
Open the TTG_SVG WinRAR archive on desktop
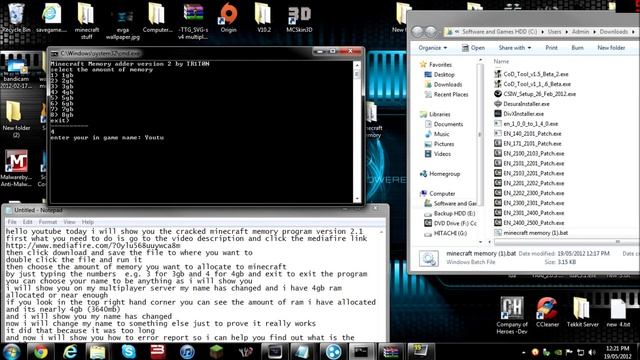point(193,21)
